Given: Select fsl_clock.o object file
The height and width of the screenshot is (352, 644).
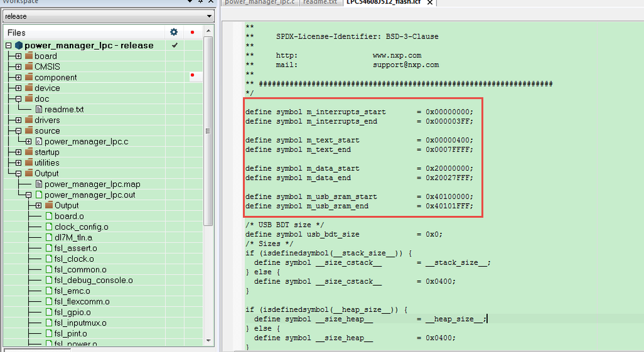Looking at the screenshot, I should [74, 259].
